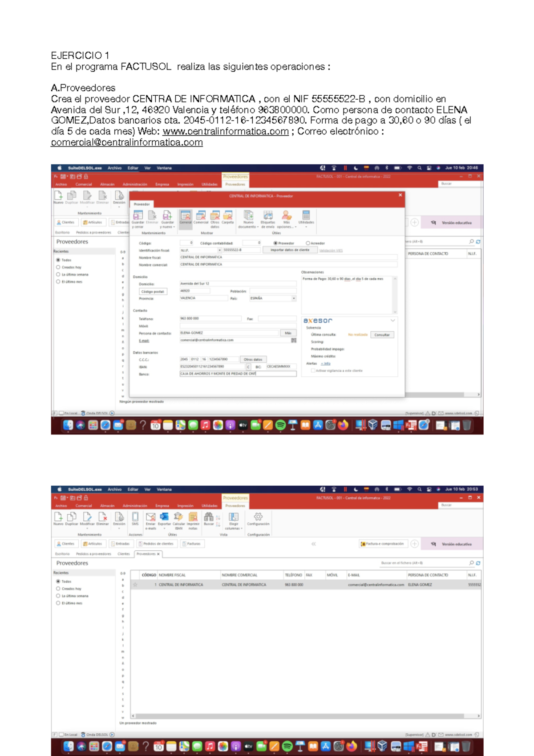Open the País dropdown showing ESPAÑA
The height and width of the screenshot is (756, 534).
[294, 298]
